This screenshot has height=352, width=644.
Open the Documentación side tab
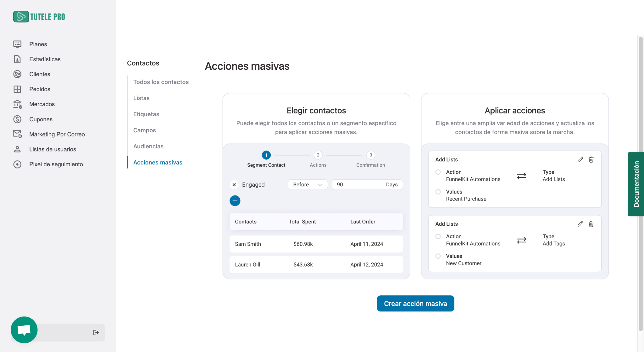[636, 184]
